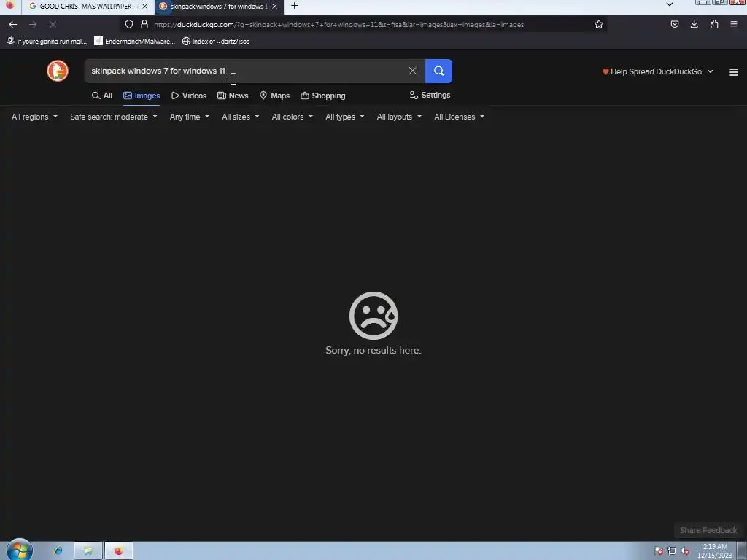Open the All regions dropdown

point(34,117)
